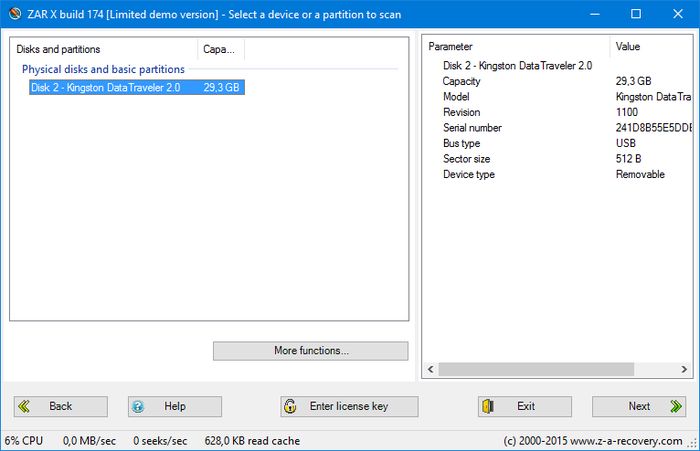Click the Physical disks and basic partitions group

click(x=103, y=70)
